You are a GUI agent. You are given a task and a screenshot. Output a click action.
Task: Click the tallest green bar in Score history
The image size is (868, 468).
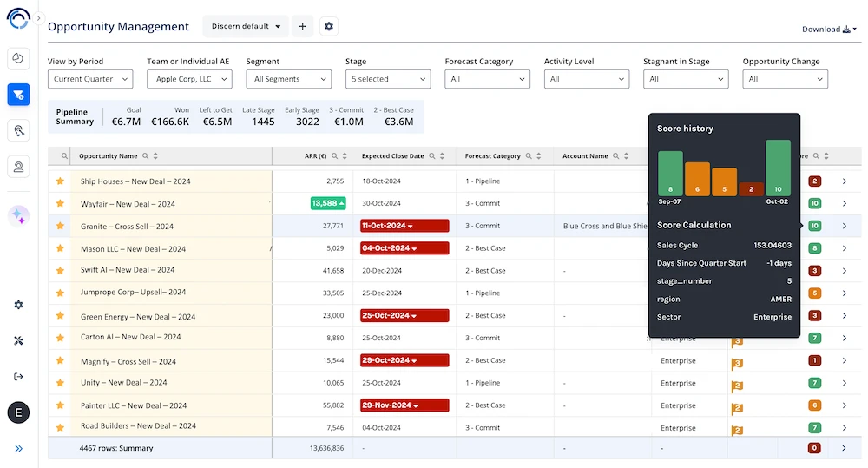pyautogui.click(x=778, y=168)
